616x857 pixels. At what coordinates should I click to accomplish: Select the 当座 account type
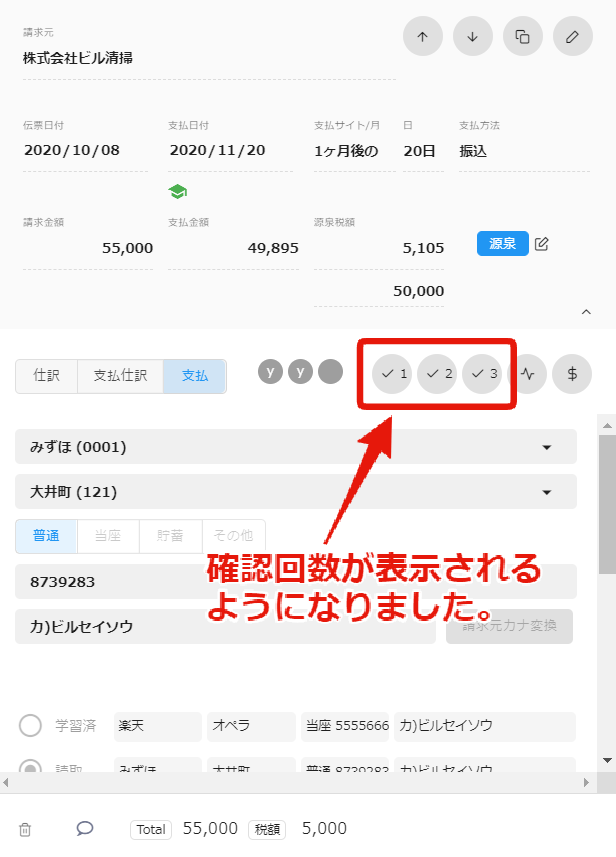[108, 536]
